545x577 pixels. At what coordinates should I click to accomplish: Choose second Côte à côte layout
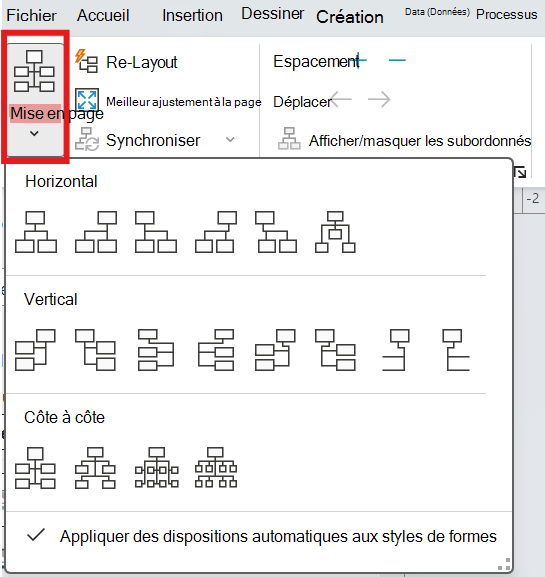pos(95,468)
